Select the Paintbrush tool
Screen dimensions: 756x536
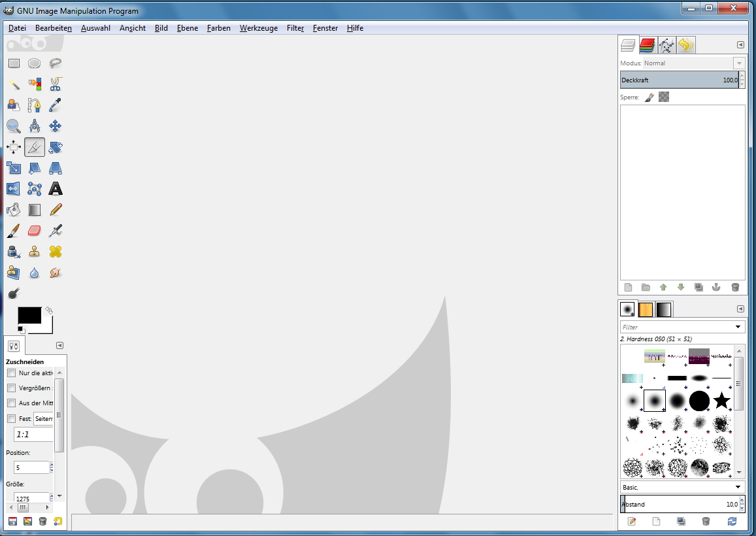pyautogui.click(x=14, y=231)
